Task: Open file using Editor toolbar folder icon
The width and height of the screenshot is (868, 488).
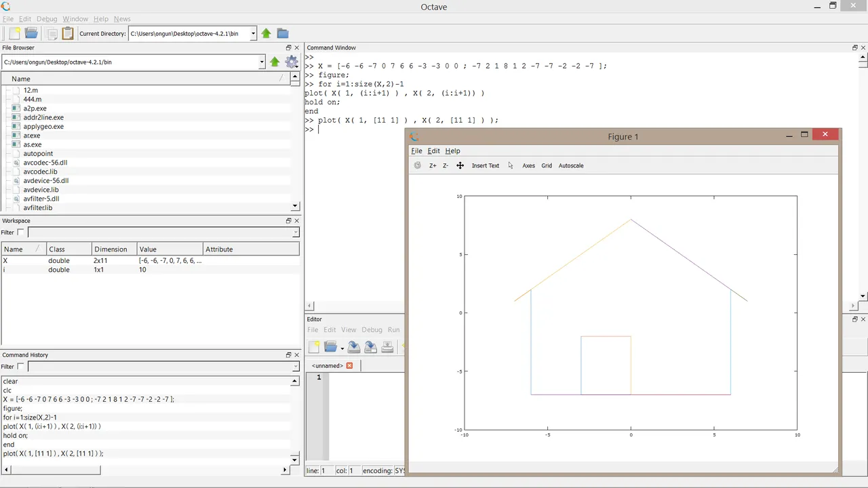Action: 330,347
